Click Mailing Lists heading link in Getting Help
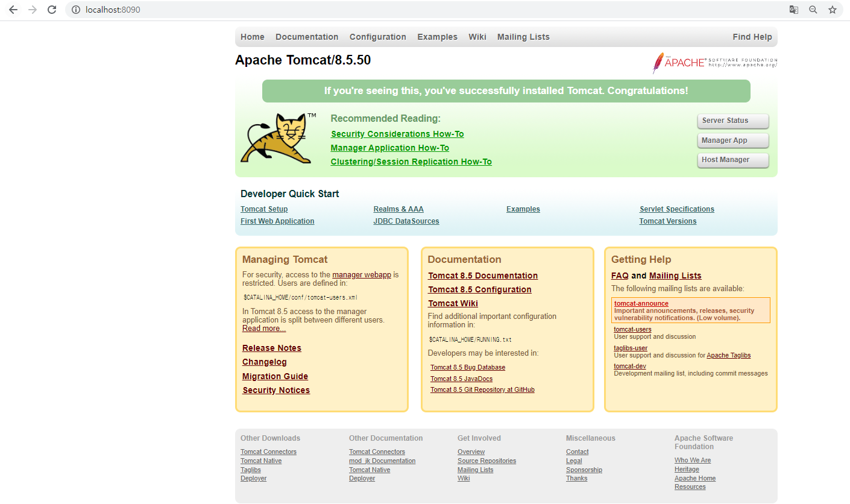 pyautogui.click(x=675, y=276)
